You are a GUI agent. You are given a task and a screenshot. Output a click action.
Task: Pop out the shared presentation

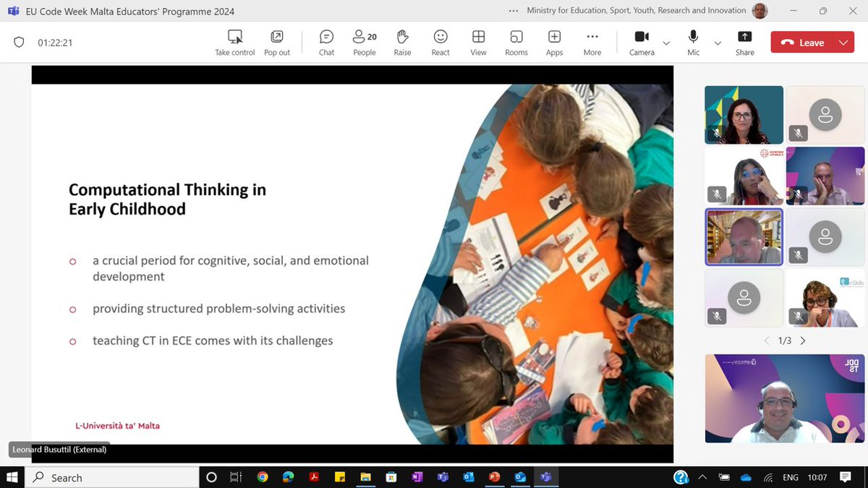pyautogui.click(x=276, y=42)
